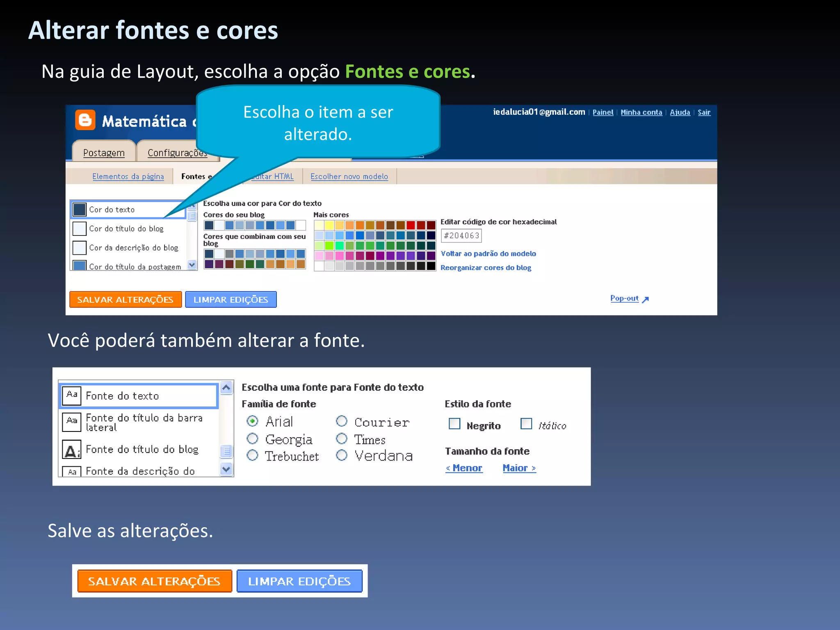Screen dimensions: 840x630
Task: Select Fonte do título da barra lateral icon
Action: pos(72,422)
